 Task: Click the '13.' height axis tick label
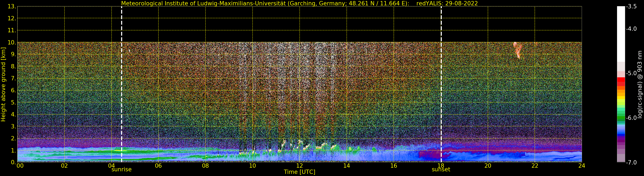point(12,6)
